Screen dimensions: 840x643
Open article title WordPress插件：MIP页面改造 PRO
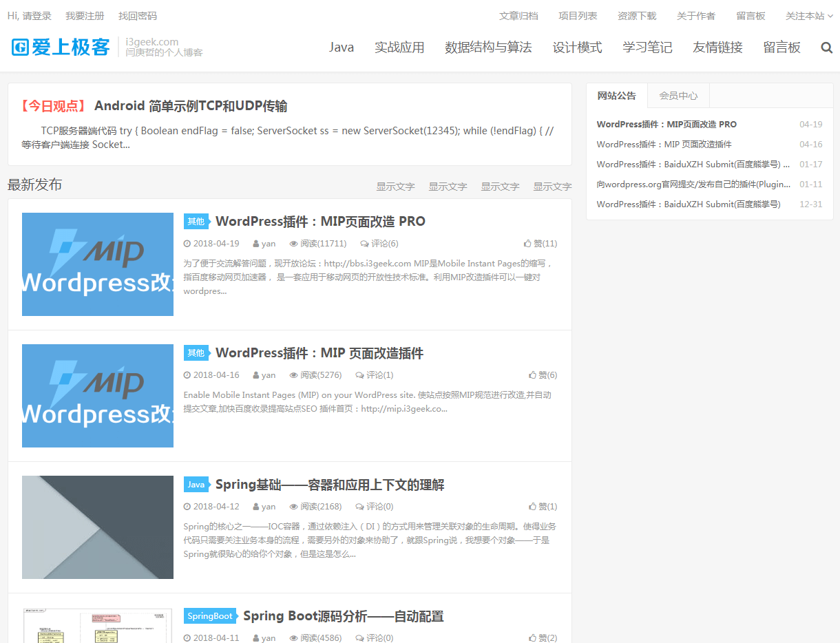coord(320,222)
